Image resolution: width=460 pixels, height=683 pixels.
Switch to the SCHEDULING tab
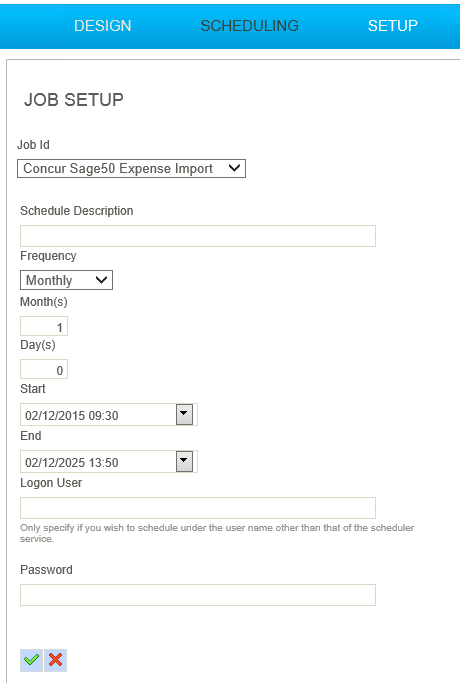[250, 26]
